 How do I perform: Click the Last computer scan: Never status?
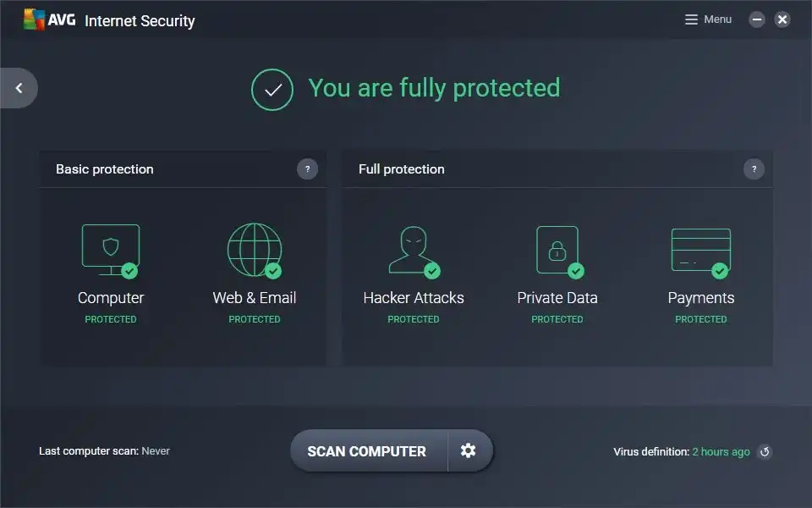105,451
